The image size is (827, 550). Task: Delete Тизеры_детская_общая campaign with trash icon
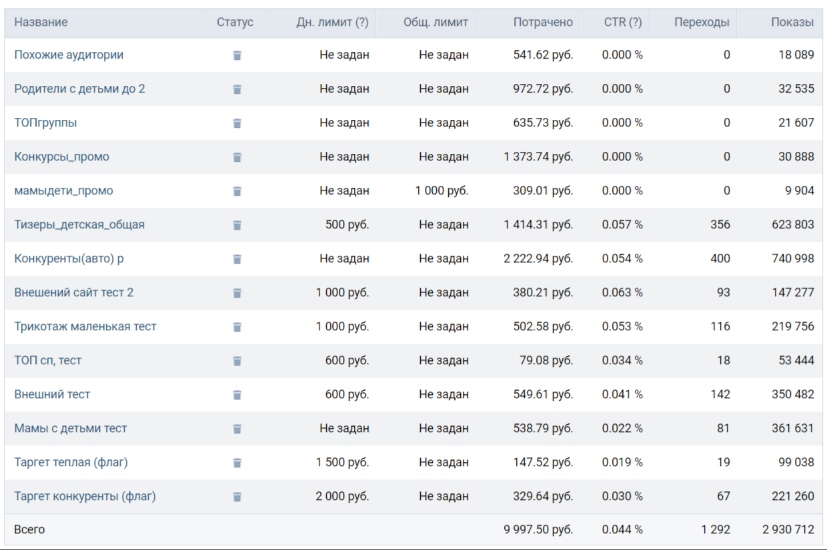pos(237,225)
